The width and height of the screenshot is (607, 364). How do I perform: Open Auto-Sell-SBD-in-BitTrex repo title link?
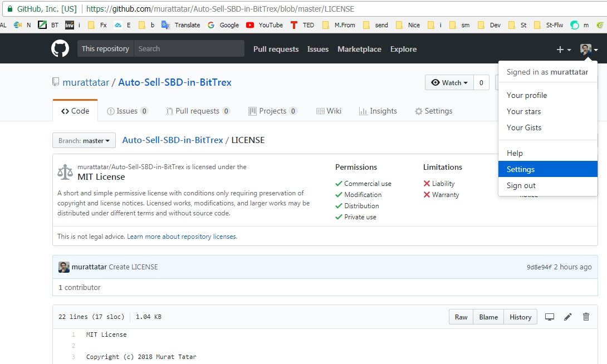(175, 82)
